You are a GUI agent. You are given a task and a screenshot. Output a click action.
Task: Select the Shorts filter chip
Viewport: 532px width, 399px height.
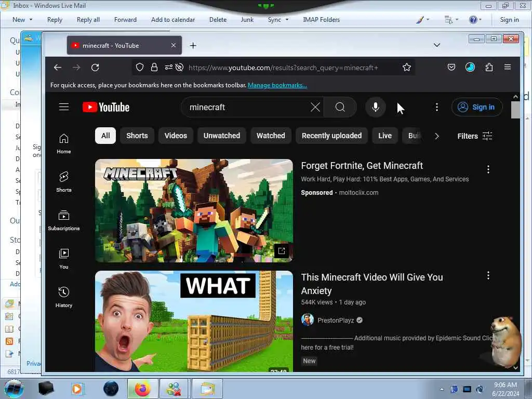coord(137,136)
